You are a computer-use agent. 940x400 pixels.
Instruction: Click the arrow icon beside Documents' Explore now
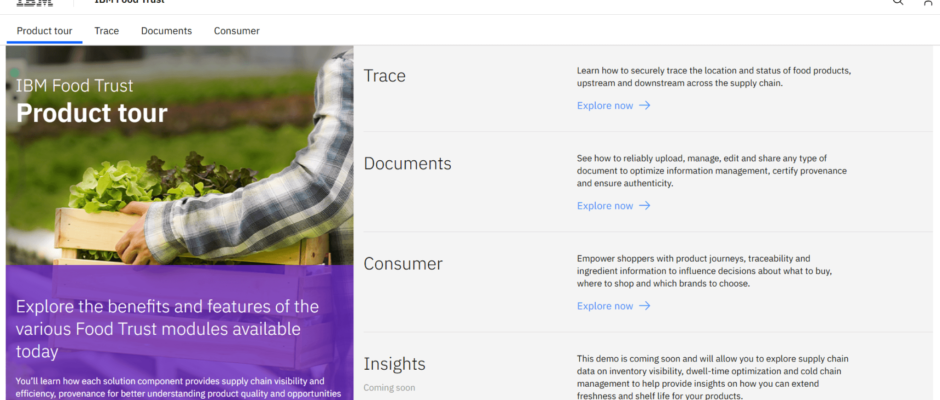click(645, 206)
